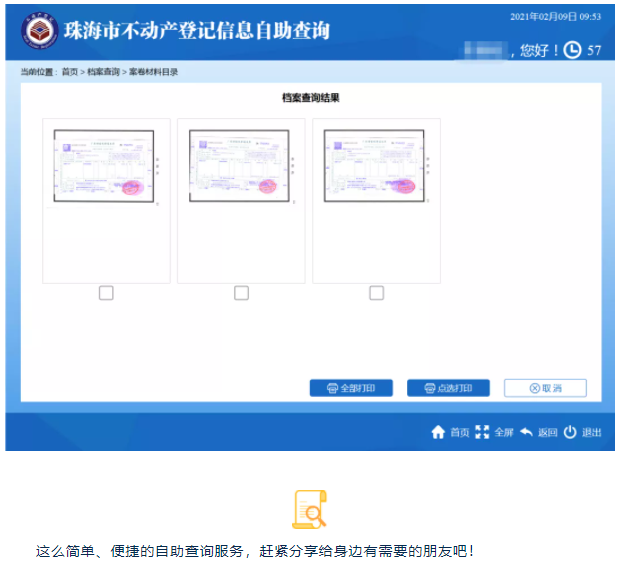Go back using the 返回 arrow icon

tap(526, 432)
